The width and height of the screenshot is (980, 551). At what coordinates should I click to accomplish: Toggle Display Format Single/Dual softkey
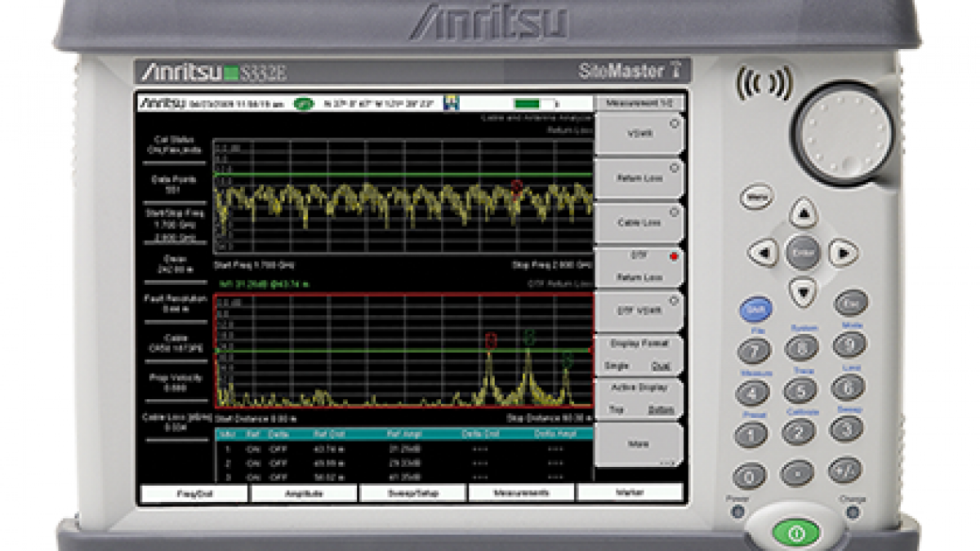point(639,355)
